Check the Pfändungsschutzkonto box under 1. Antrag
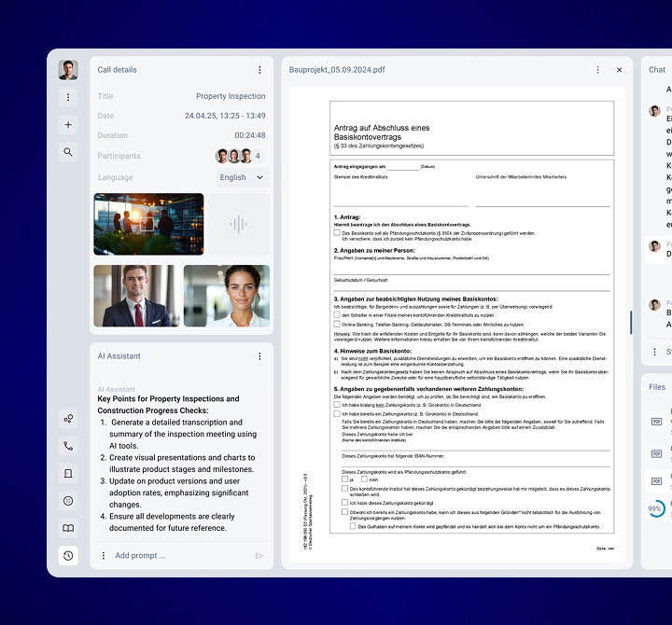Viewport: 672px width, 625px height. click(x=337, y=233)
